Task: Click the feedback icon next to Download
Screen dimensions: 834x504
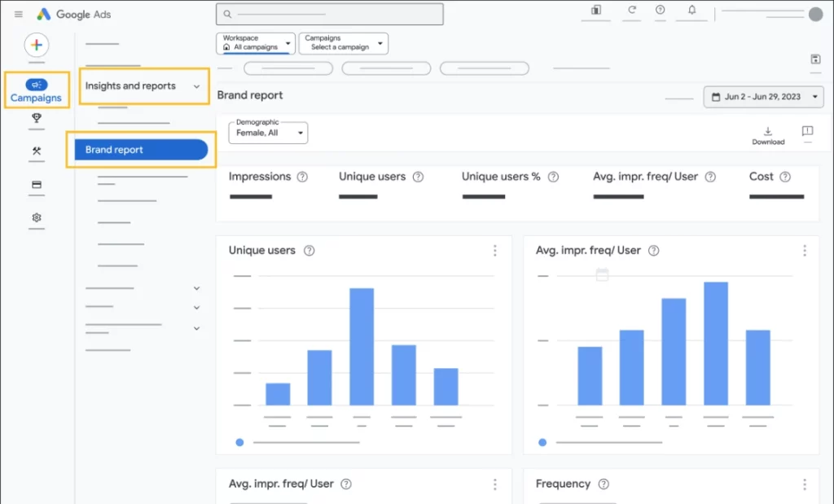Action: point(807,131)
